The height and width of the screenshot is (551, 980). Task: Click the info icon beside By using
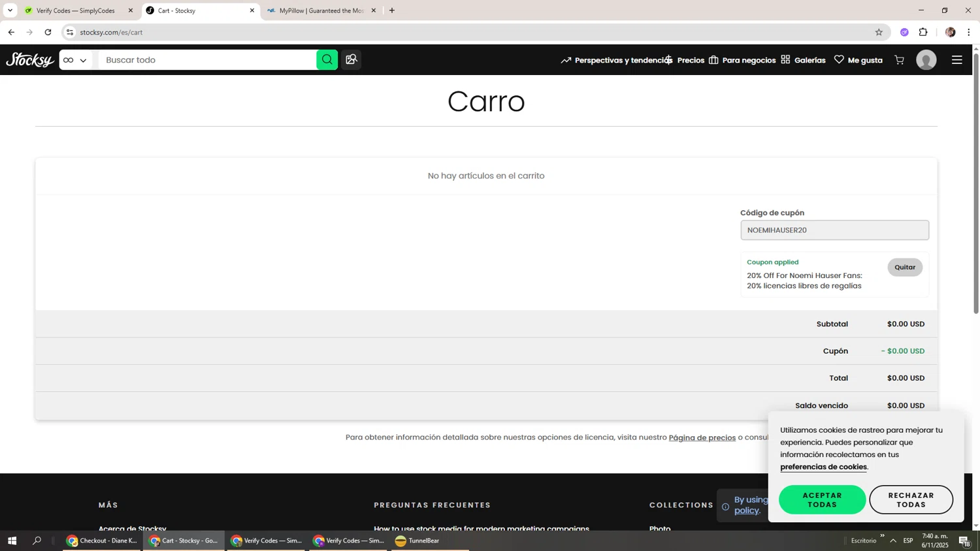pos(725,507)
